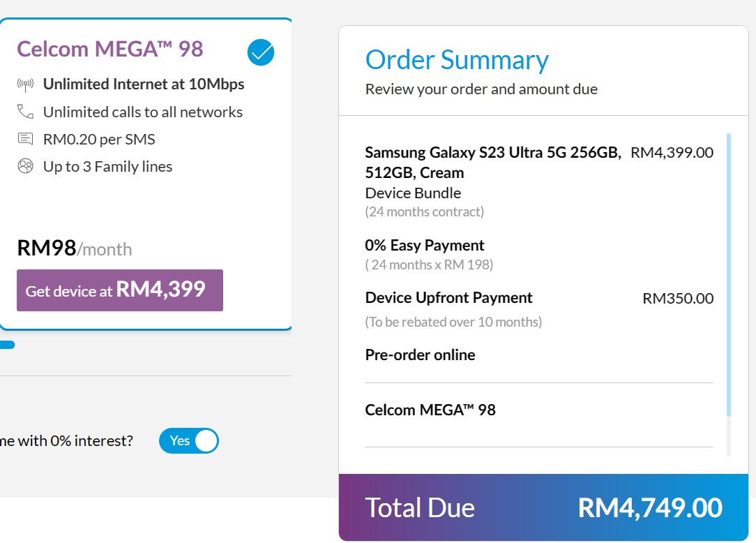Click the Order Summary heading

457,60
